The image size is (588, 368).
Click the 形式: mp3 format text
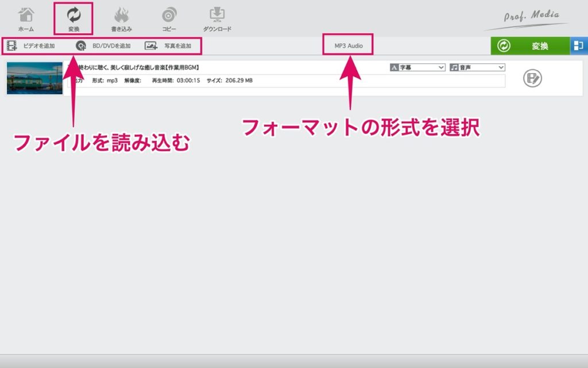(105, 80)
